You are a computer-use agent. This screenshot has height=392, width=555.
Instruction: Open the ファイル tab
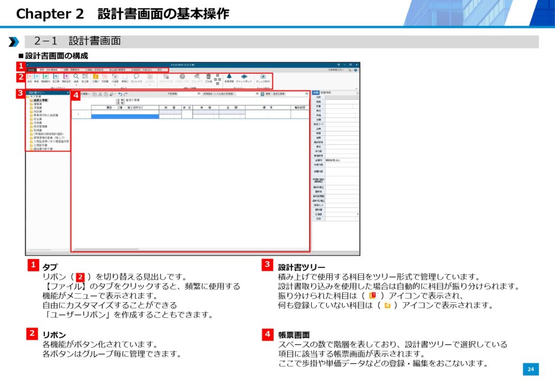(31, 70)
